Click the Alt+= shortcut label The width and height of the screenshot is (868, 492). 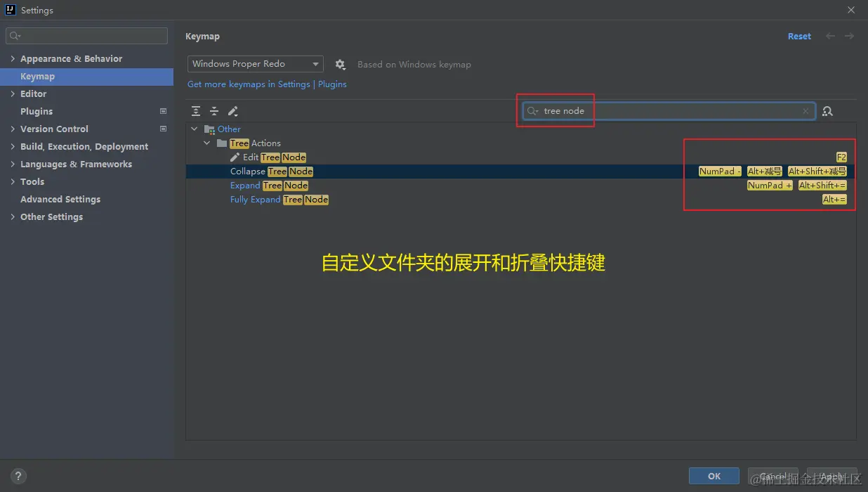[834, 200]
